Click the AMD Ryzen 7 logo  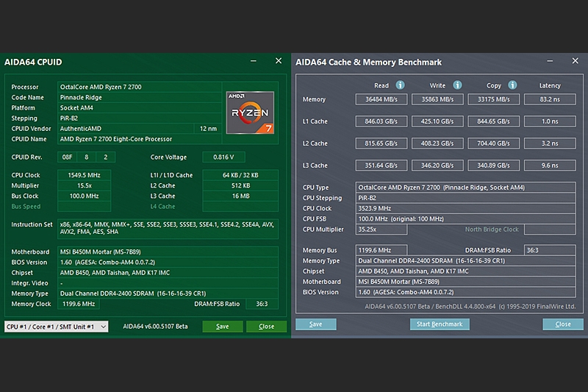250,113
